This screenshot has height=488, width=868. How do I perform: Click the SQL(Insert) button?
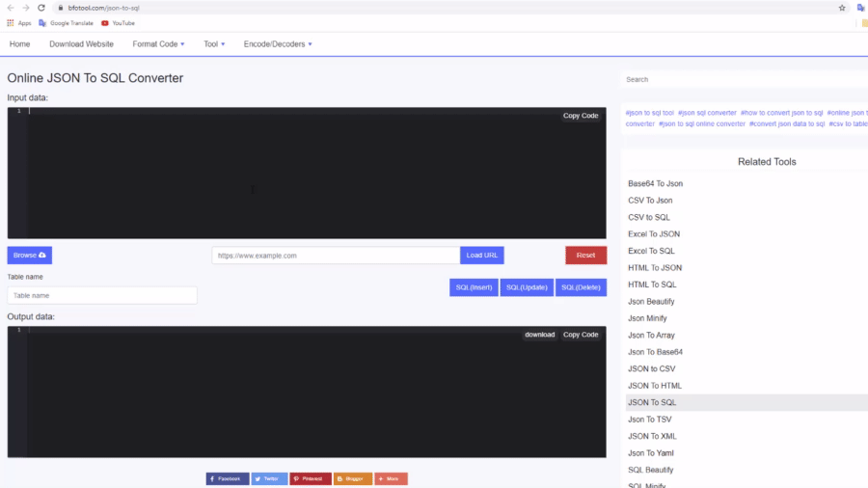[x=474, y=287]
